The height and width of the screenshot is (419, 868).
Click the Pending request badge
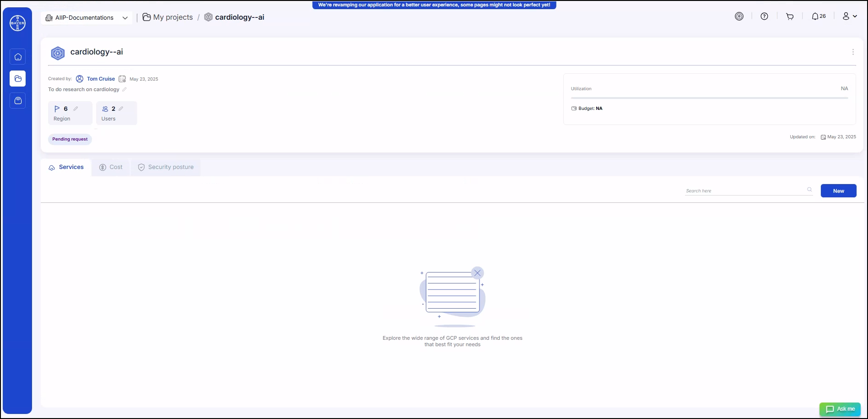pyautogui.click(x=70, y=139)
